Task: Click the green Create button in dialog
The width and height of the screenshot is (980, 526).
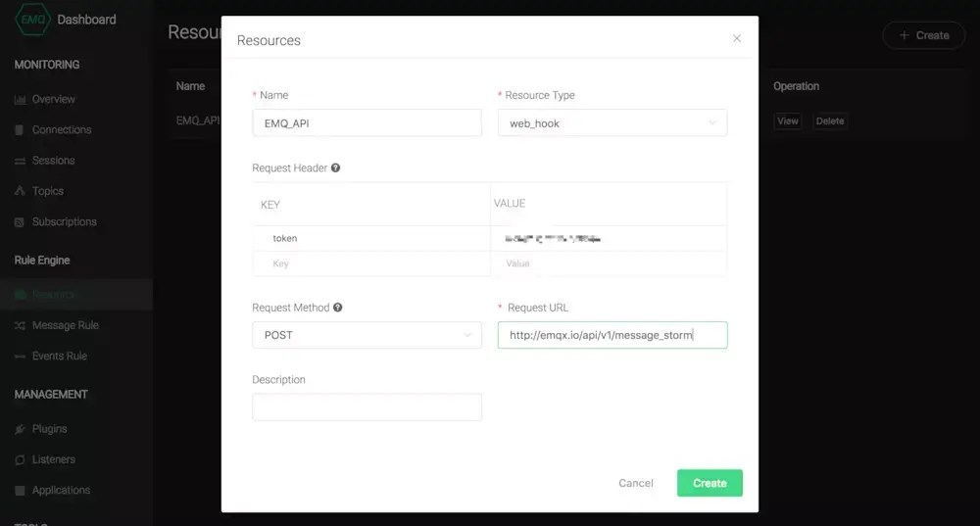Action: [710, 483]
